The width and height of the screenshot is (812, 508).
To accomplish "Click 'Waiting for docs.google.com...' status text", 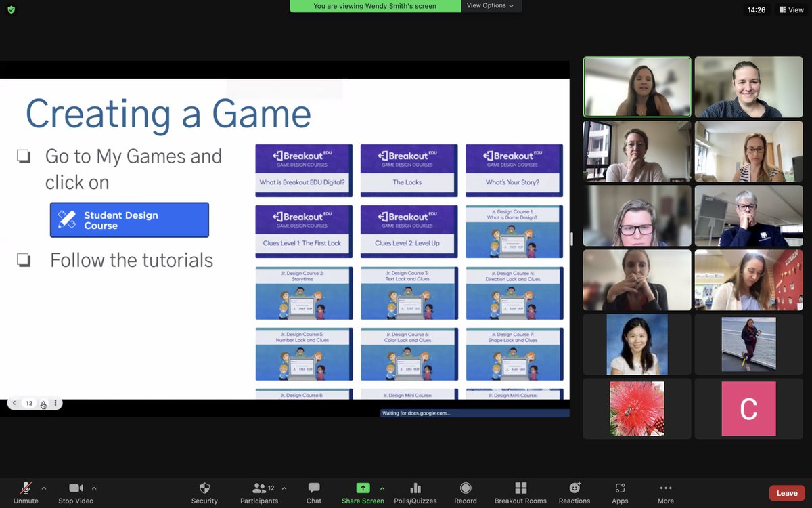I will (416, 412).
